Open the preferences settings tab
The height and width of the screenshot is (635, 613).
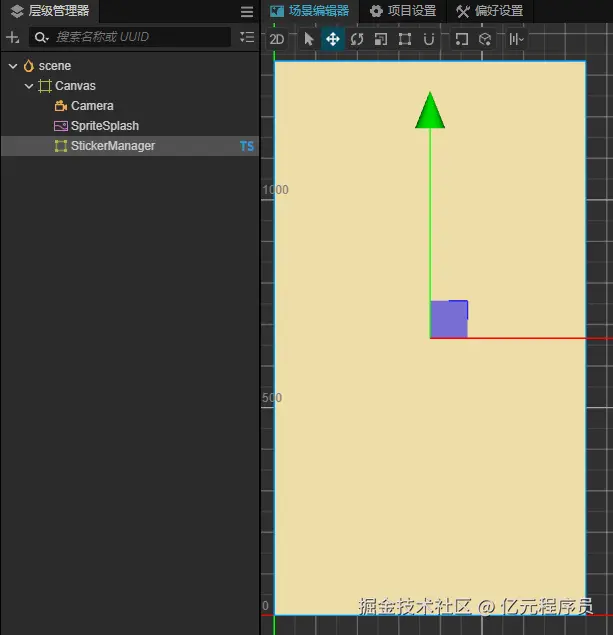point(490,11)
